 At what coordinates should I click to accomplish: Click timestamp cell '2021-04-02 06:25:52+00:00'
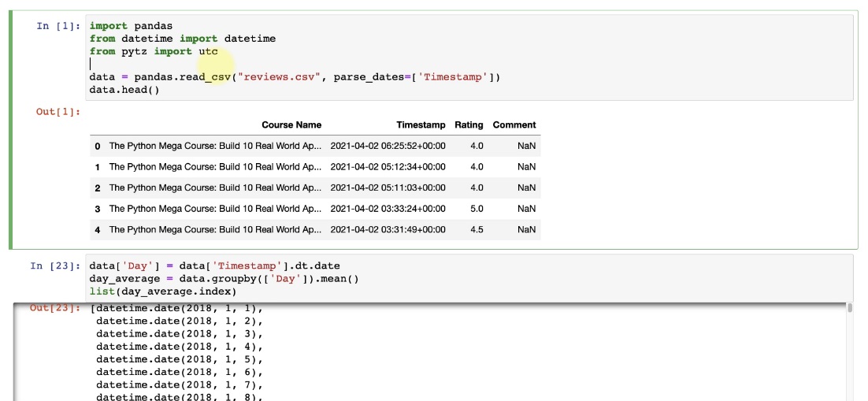coord(388,147)
